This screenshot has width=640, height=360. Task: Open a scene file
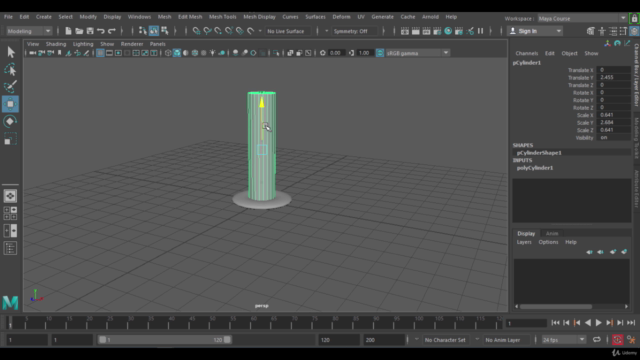tap(79, 31)
